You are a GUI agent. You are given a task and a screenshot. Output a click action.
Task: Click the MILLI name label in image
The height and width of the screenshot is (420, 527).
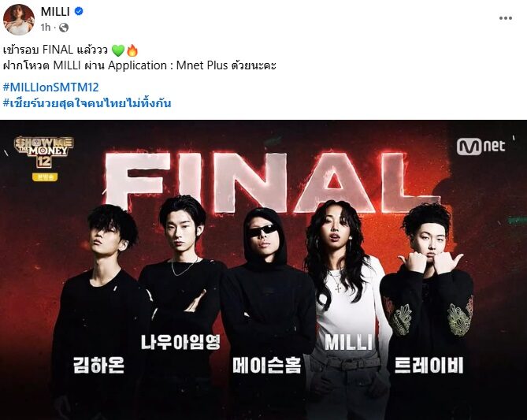pos(348,342)
